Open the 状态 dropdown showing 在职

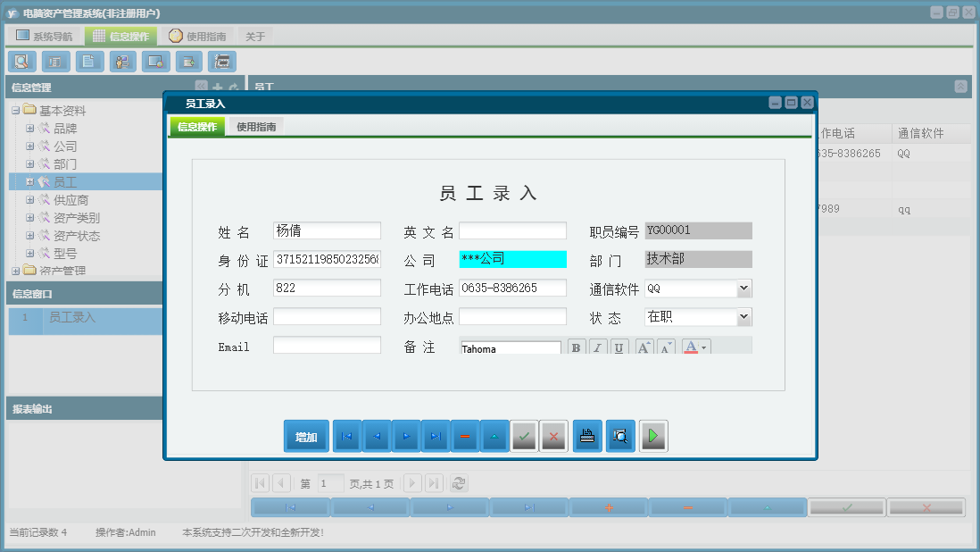coord(743,317)
